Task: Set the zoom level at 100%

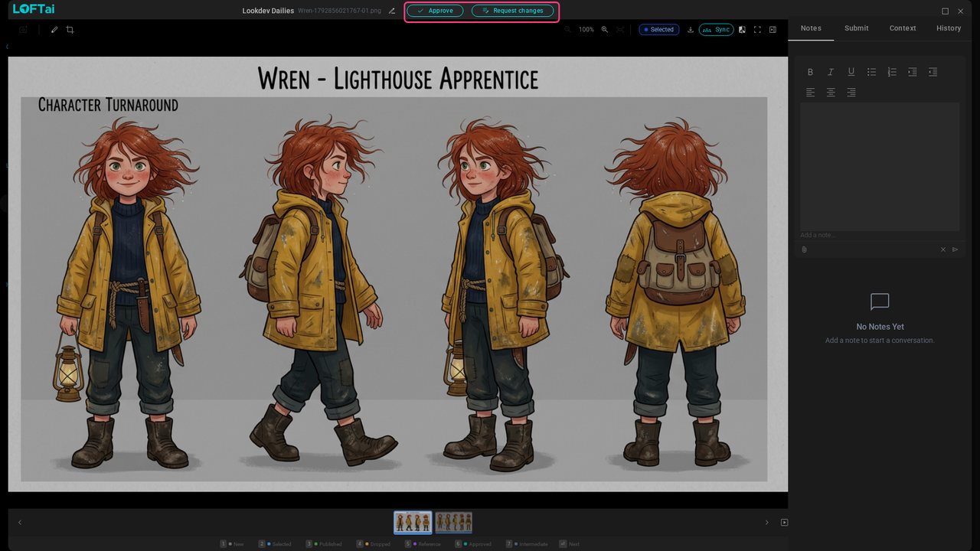Action: pyautogui.click(x=586, y=30)
